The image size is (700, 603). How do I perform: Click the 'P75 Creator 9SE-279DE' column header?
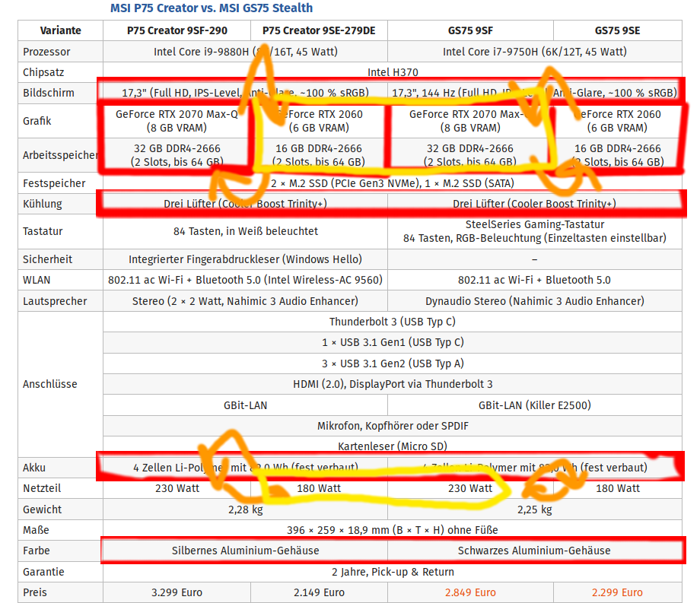click(x=319, y=30)
